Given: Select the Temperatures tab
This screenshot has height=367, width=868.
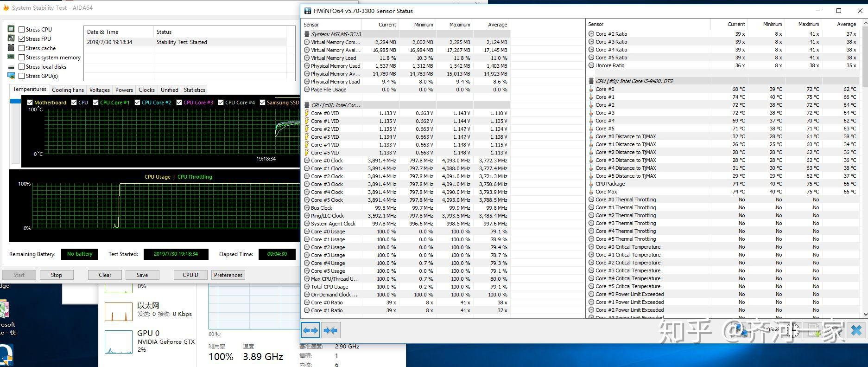Looking at the screenshot, I should (29, 89).
